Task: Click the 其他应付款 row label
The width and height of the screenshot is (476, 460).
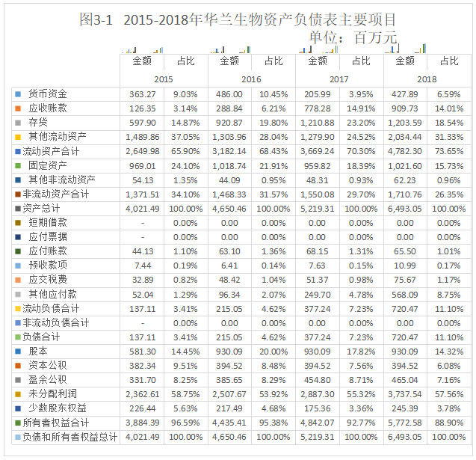Action: click(x=52, y=294)
